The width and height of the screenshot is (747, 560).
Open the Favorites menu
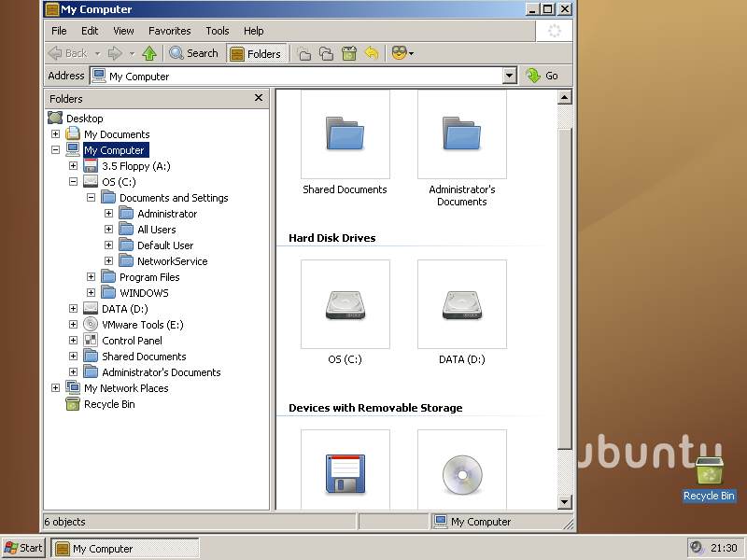(x=170, y=31)
